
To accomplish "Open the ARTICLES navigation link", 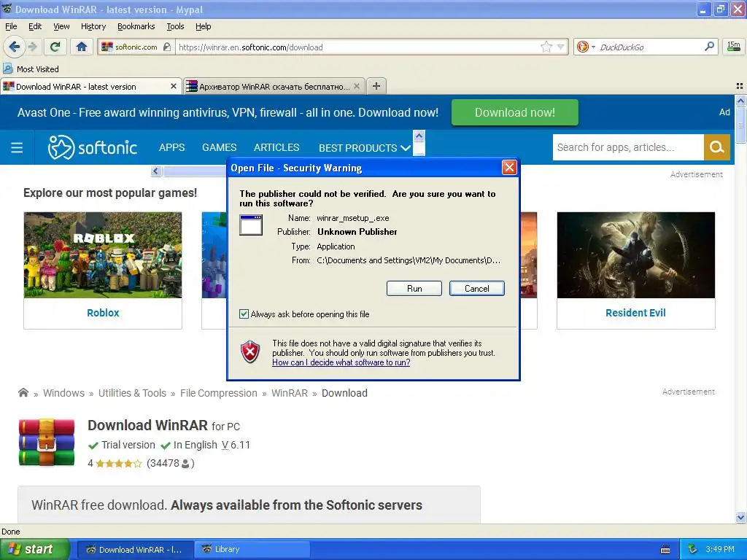I will pyautogui.click(x=276, y=147).
